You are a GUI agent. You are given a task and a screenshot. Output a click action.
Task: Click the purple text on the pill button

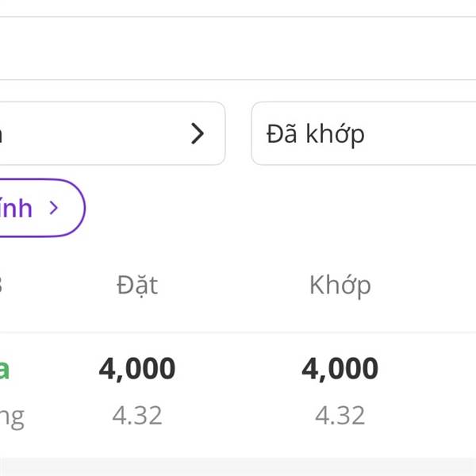tap(16, 208)
